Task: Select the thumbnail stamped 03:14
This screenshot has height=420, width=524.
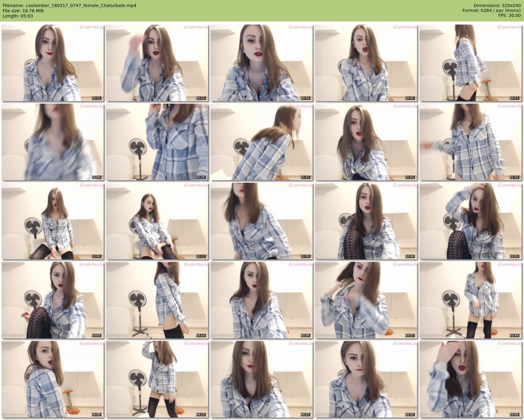Action: (x=157, y=300)
